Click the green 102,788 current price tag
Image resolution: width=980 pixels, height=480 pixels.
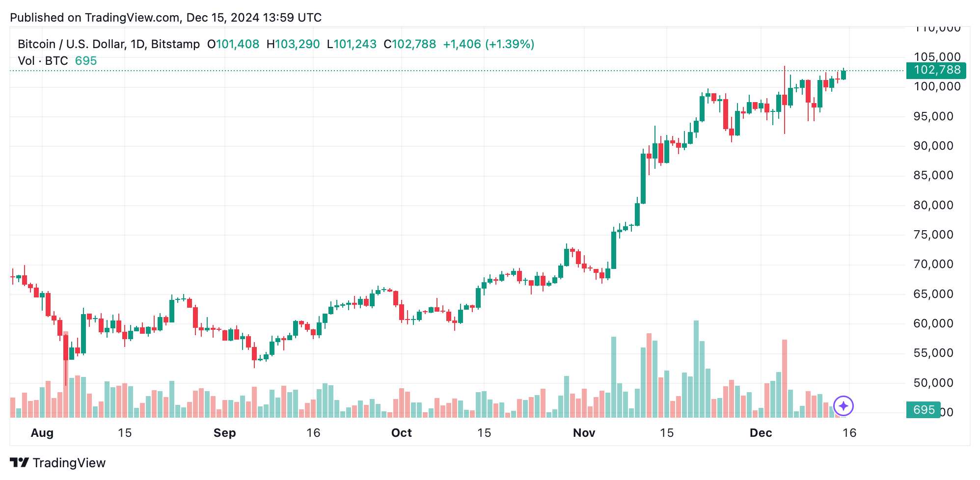[x=936, y=70]
